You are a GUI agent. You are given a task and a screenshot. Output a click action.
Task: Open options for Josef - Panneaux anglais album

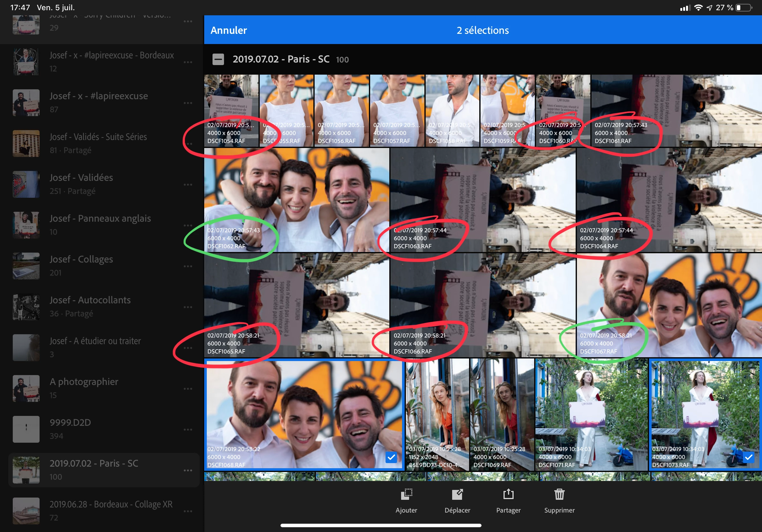click(x=188, y=225)
